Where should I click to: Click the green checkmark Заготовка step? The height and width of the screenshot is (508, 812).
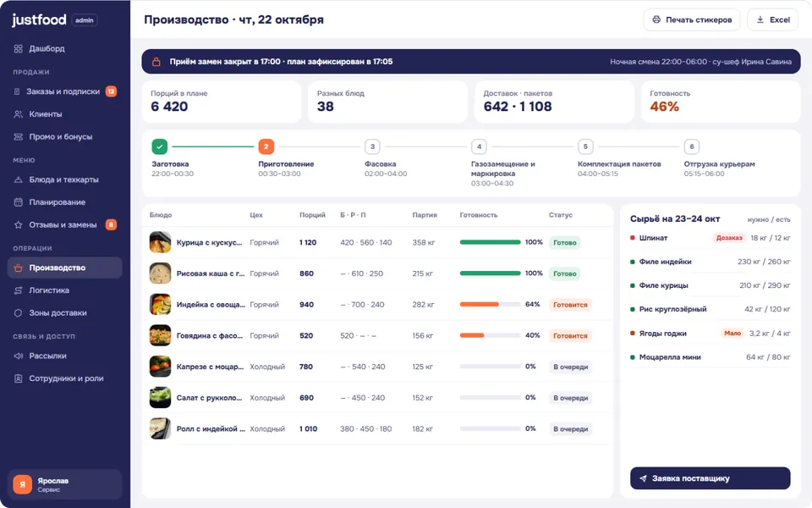pos(160,146)
